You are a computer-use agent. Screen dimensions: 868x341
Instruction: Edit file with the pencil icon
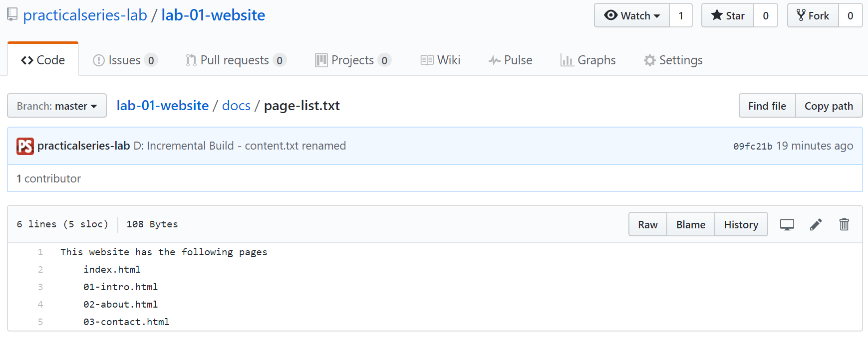(816, 225)
